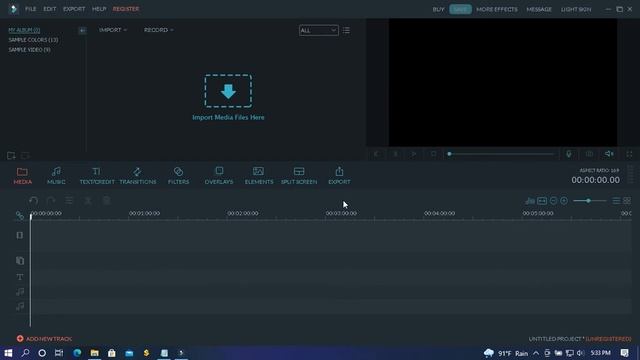Click the preview pause button
The height and width of the screenshot is (360, 640).
coord(396,154)
